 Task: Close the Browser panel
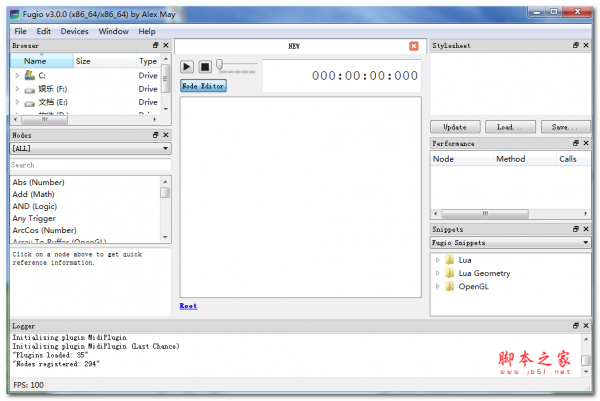pyautogui.click(x=166, y=45)
